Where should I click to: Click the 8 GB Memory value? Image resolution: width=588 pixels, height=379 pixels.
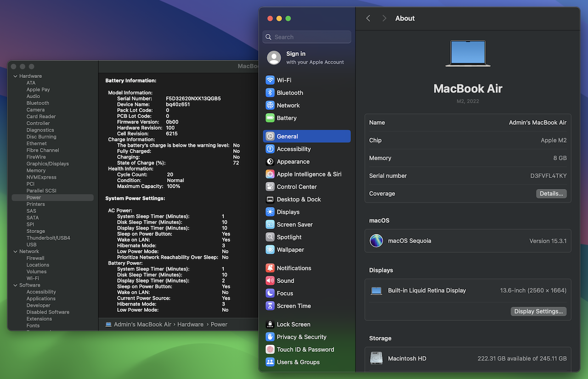tap(560, 158)
